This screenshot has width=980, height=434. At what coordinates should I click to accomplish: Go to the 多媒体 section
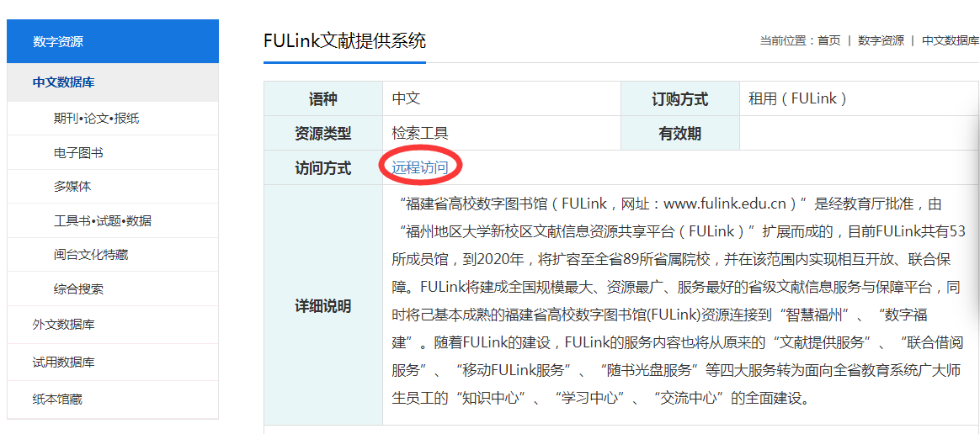pos(72,187)
